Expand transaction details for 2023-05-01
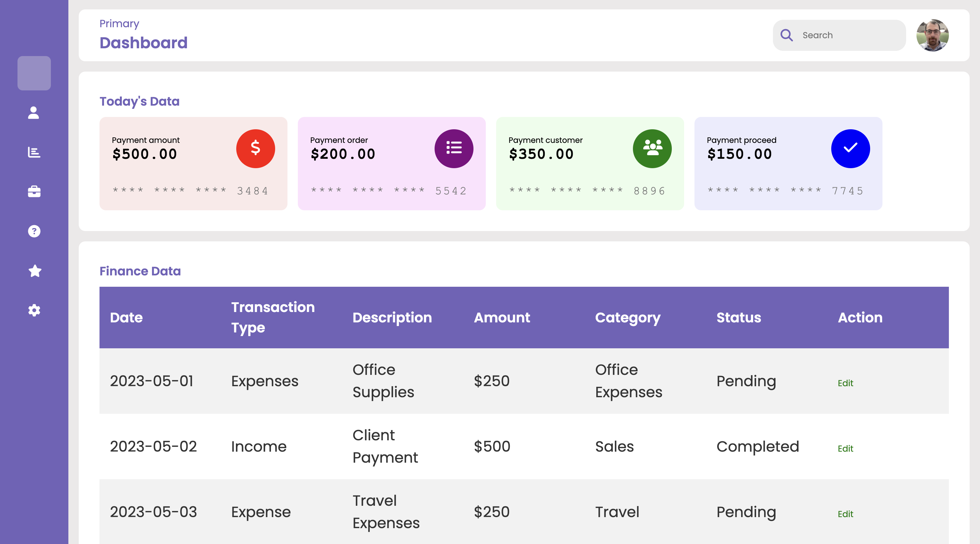980x544 pixels. [x=846, y=382]
